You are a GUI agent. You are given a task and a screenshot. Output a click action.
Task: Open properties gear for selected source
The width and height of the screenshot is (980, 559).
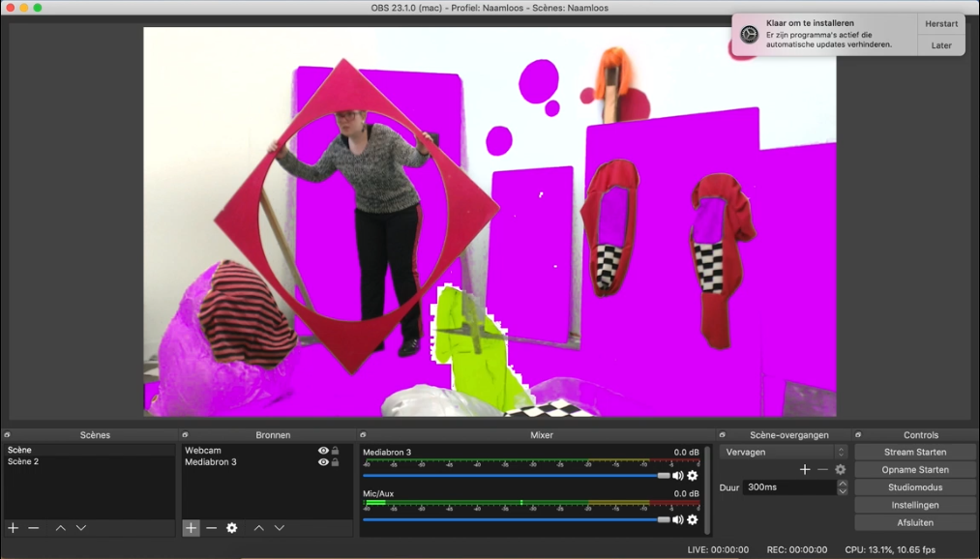[231, 528]
